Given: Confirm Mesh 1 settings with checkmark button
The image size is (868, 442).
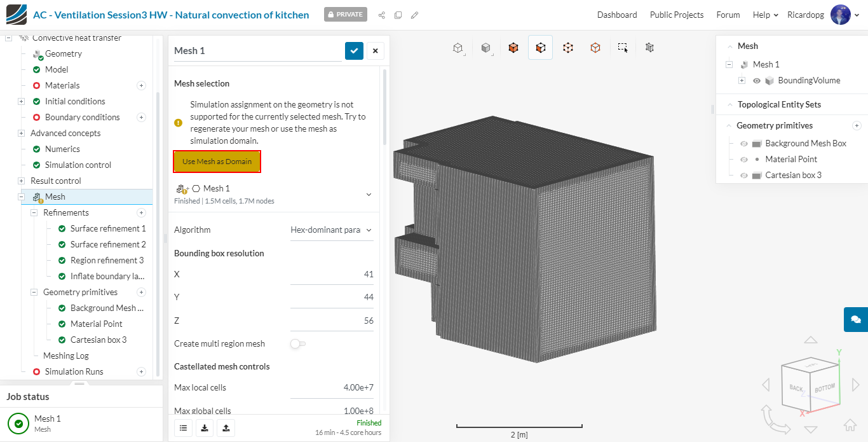Looking at the screenshot, I should pos(354,51).
